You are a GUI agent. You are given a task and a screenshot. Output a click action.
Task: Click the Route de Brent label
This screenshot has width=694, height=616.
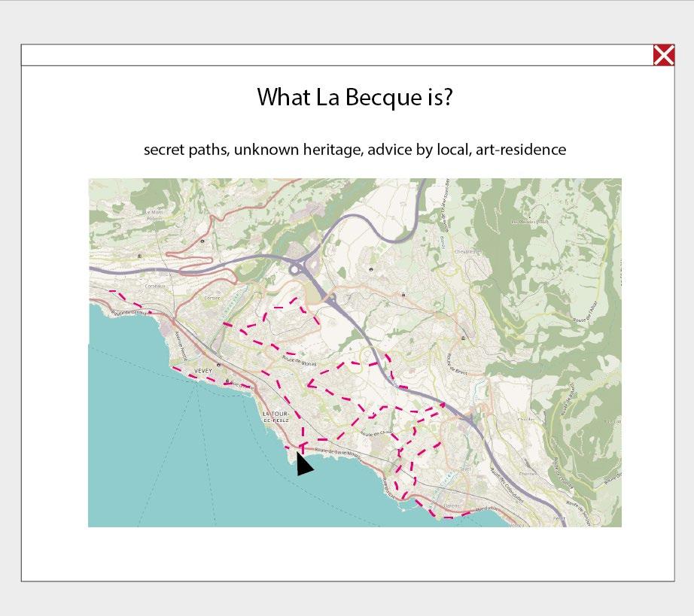pyautogui.click(x=457, y=363)
